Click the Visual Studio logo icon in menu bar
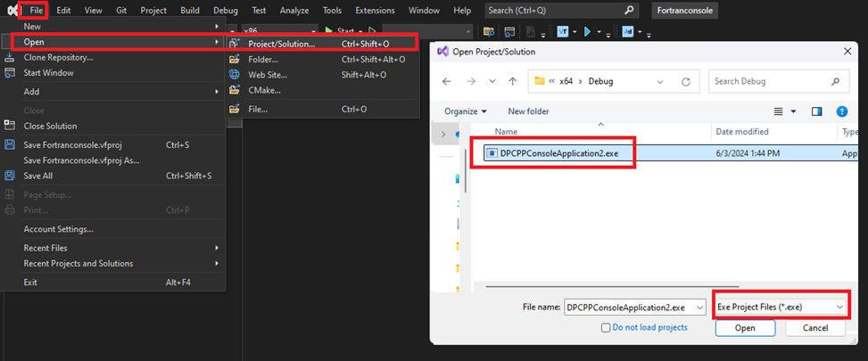Screen dimensions: 868x361 (12, 10)
